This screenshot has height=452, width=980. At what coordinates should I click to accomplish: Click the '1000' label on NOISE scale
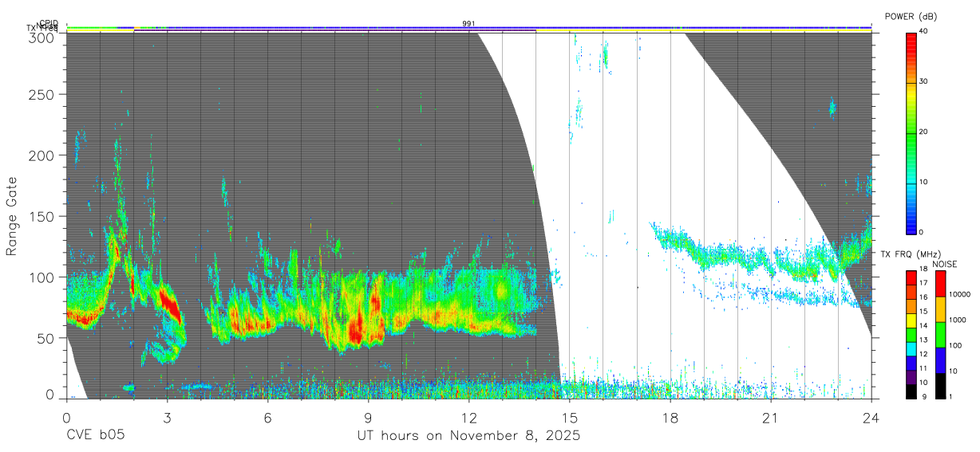[x=957, y=322]
